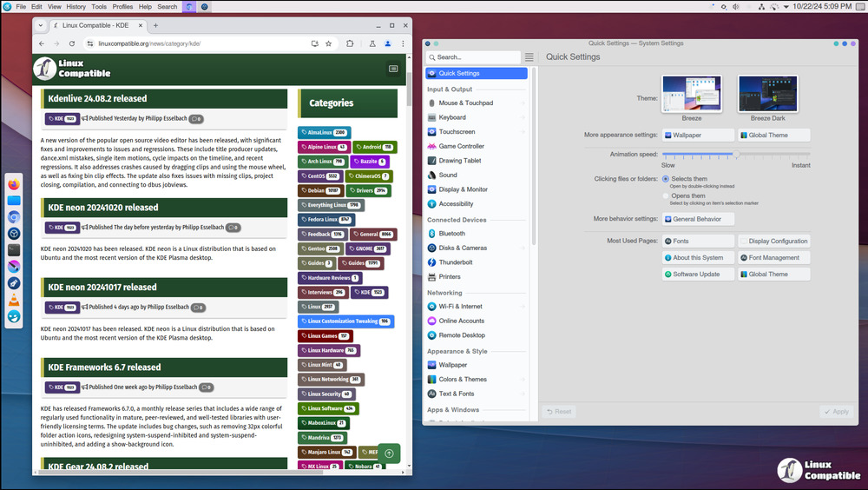The width and height of the screenshot is (868, 490).
Task: Open the site menu icon in the header
Action: pyautogui.click(x=393, y=69)
